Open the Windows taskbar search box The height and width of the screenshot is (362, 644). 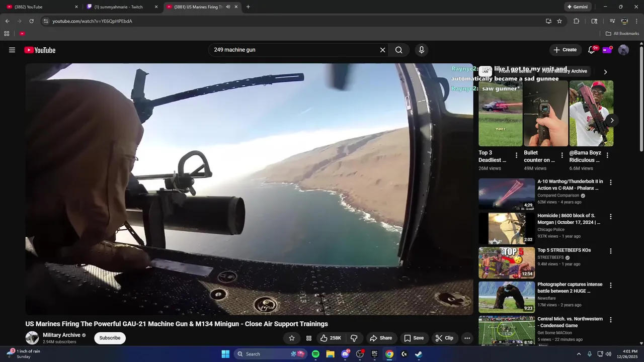coord(270,354)
